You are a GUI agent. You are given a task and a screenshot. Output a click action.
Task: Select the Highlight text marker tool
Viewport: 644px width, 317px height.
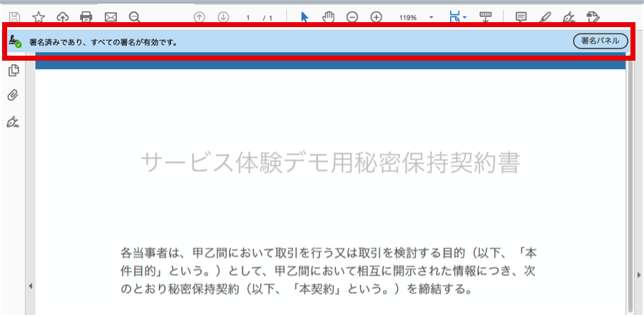pos(545,17)
